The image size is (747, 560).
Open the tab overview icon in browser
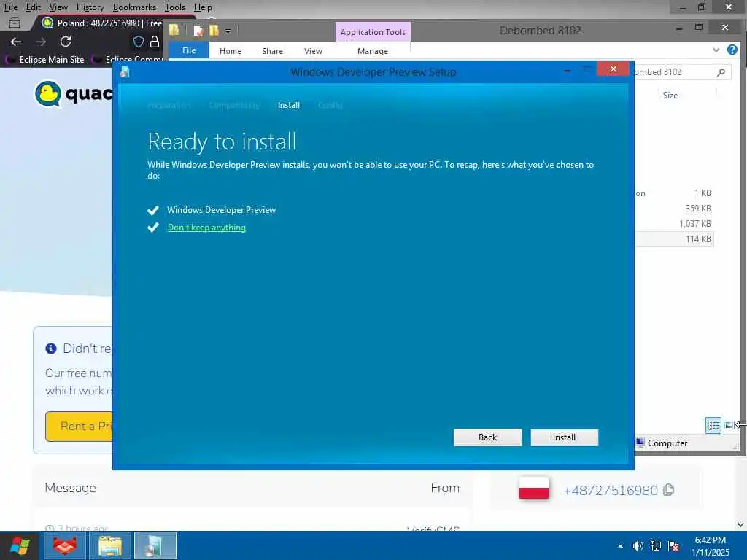15,23
